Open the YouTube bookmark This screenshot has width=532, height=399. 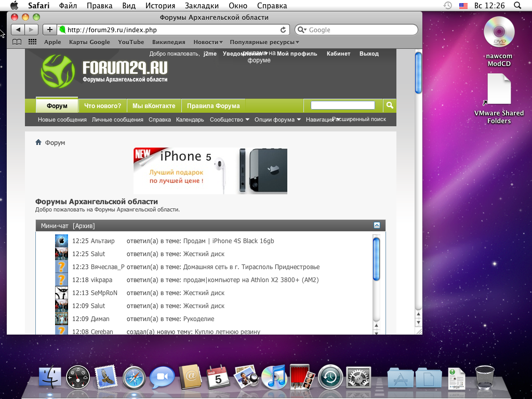pyautogui.click(x=131, y=42)
